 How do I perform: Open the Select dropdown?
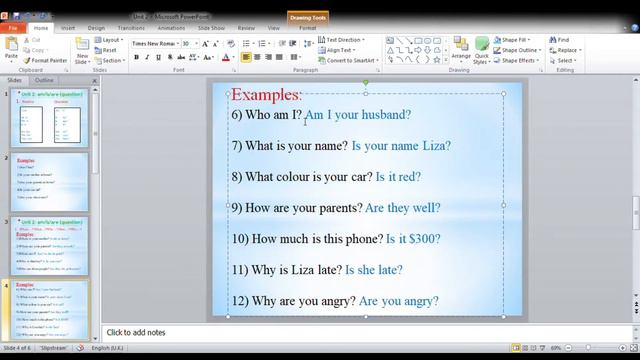tap(563, 60)
